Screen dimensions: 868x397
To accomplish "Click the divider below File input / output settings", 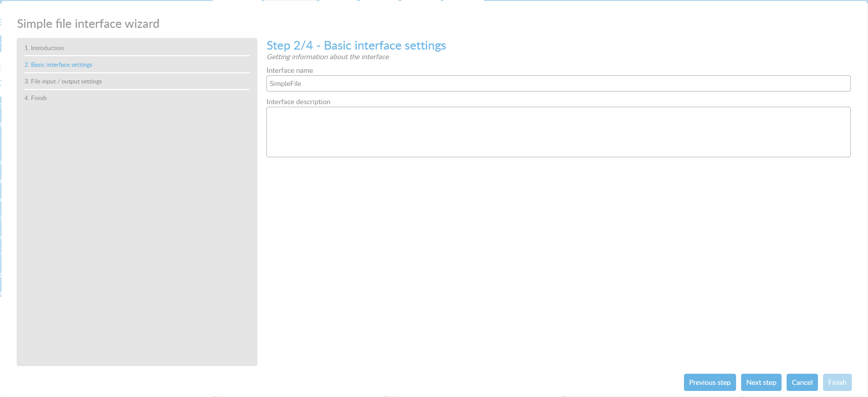I will tap(136, 90).
